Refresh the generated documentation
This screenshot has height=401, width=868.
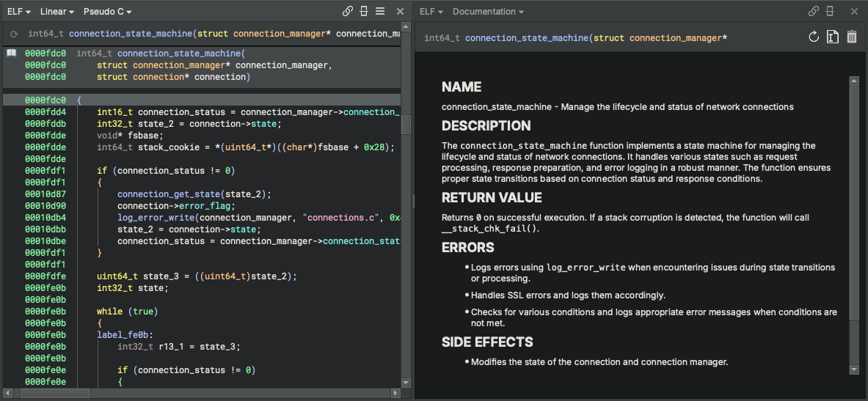pyautogui.click(x=813, y=37)
